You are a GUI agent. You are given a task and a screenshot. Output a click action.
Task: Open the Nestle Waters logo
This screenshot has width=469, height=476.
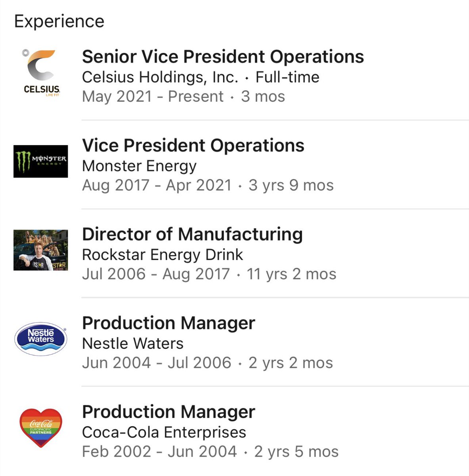41,339
